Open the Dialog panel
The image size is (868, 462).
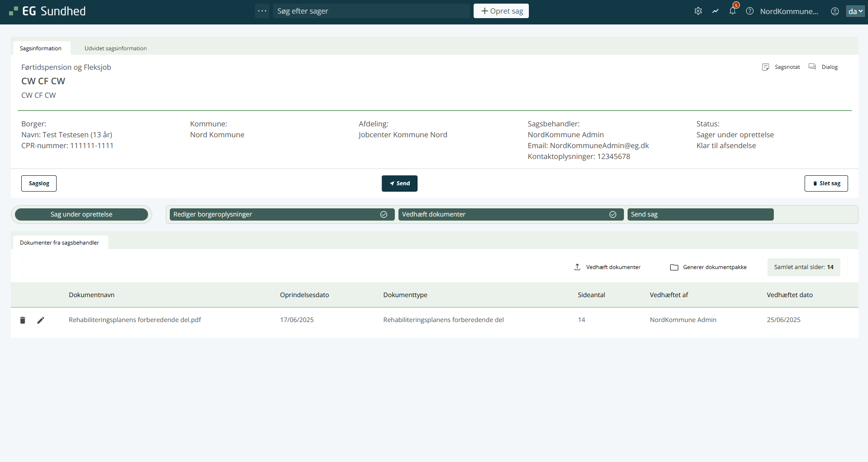(x=824, y=67)
